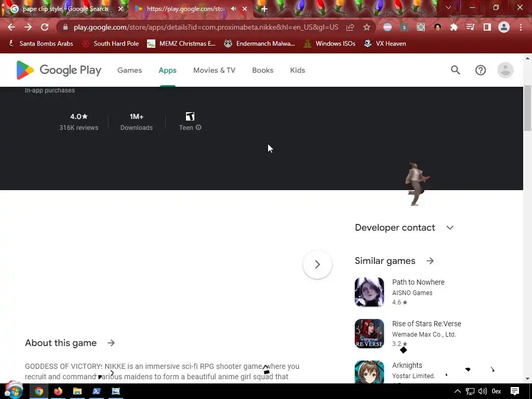Open the Santa Bombs Arabs bookmark

[41, 44]
